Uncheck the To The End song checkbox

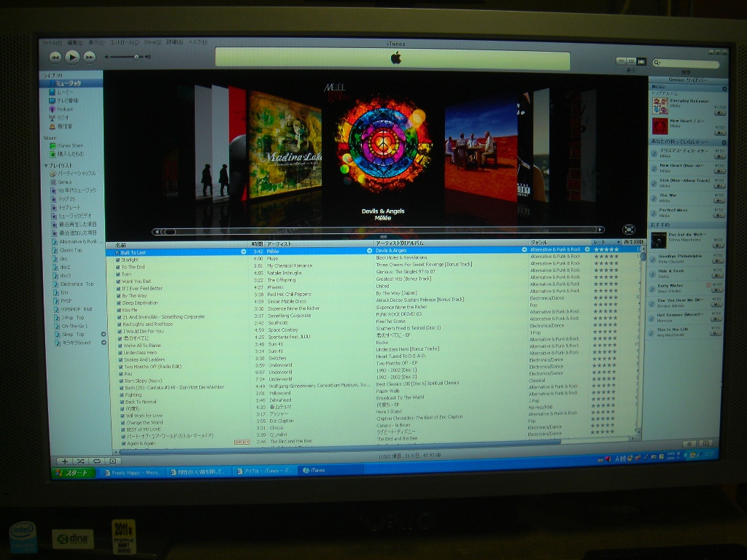[117, 267]
